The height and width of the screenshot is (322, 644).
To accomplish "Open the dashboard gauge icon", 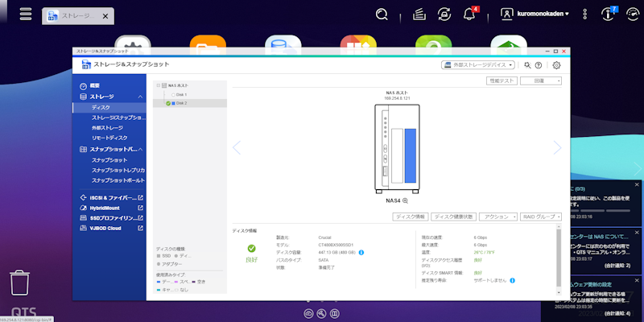I will pyautogui.click(x=633, y=14).
